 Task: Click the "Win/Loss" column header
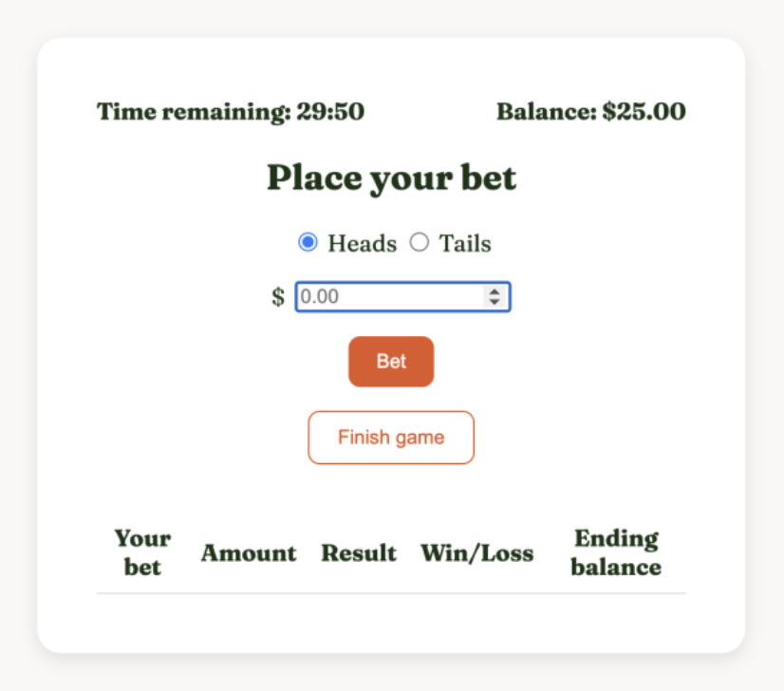477,553
